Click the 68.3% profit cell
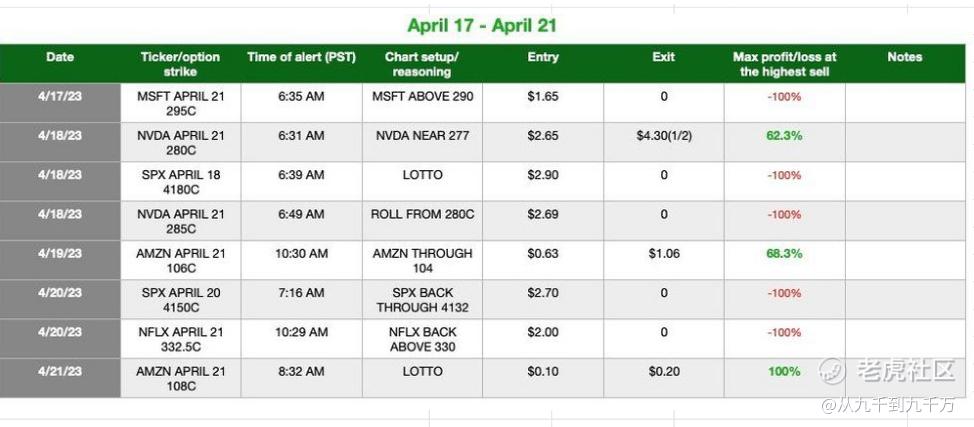 pos(784,254)
